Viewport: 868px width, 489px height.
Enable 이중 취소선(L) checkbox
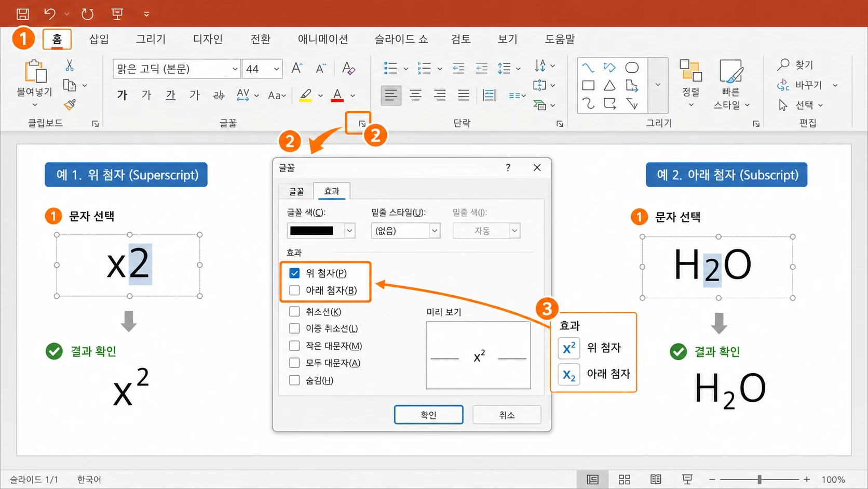[294, 328]
